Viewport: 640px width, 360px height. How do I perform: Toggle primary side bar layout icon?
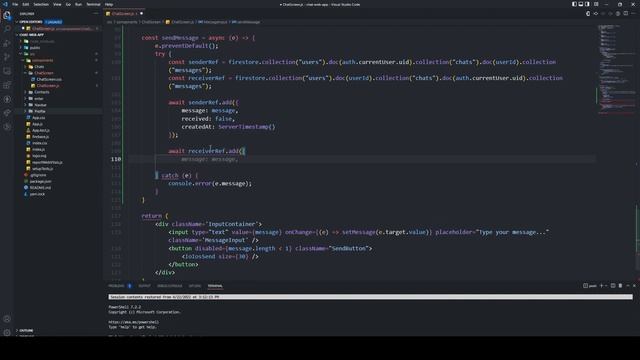[574, 4]
